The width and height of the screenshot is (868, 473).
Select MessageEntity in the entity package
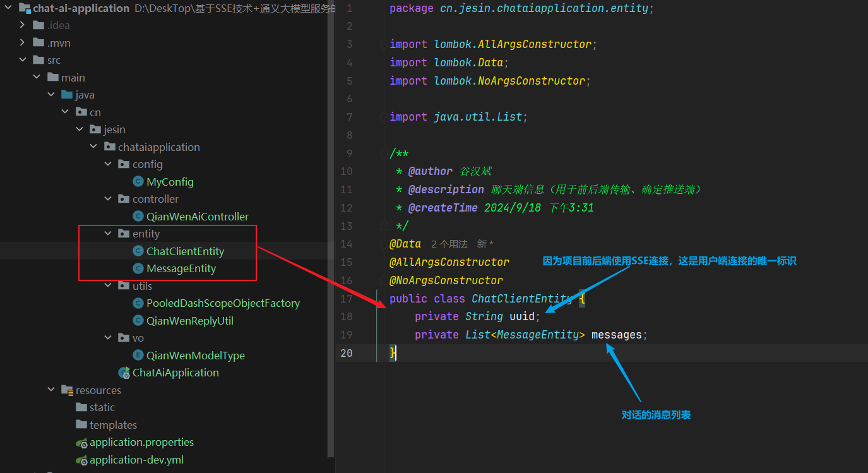pos(181,268)
